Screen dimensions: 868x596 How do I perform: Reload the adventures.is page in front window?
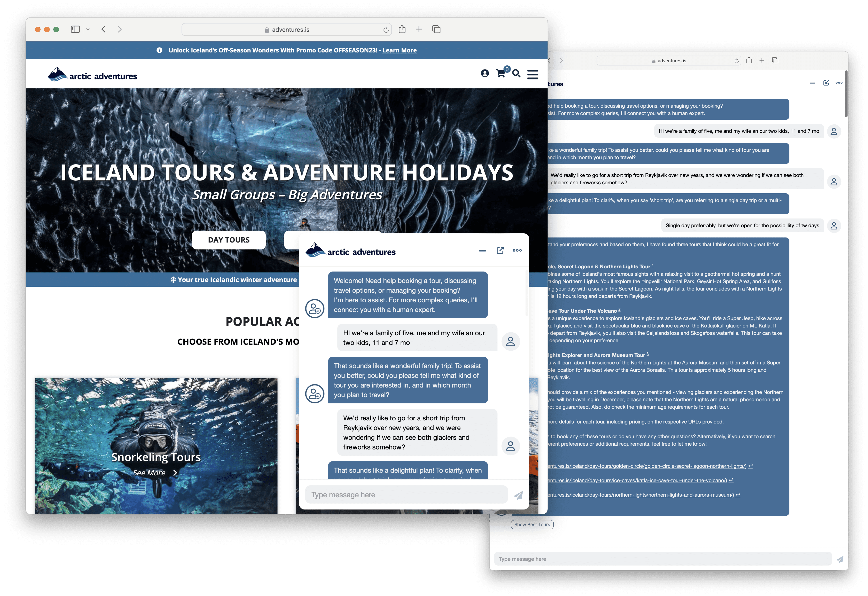tap(386, 30)
